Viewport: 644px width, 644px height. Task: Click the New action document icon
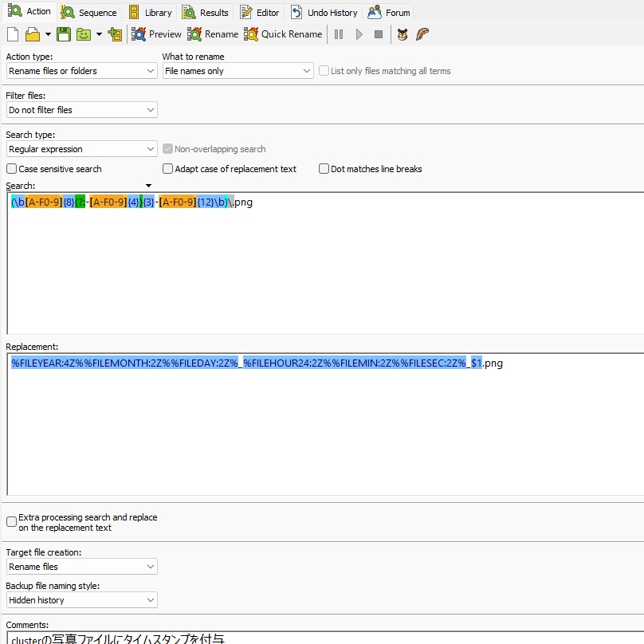13,34
